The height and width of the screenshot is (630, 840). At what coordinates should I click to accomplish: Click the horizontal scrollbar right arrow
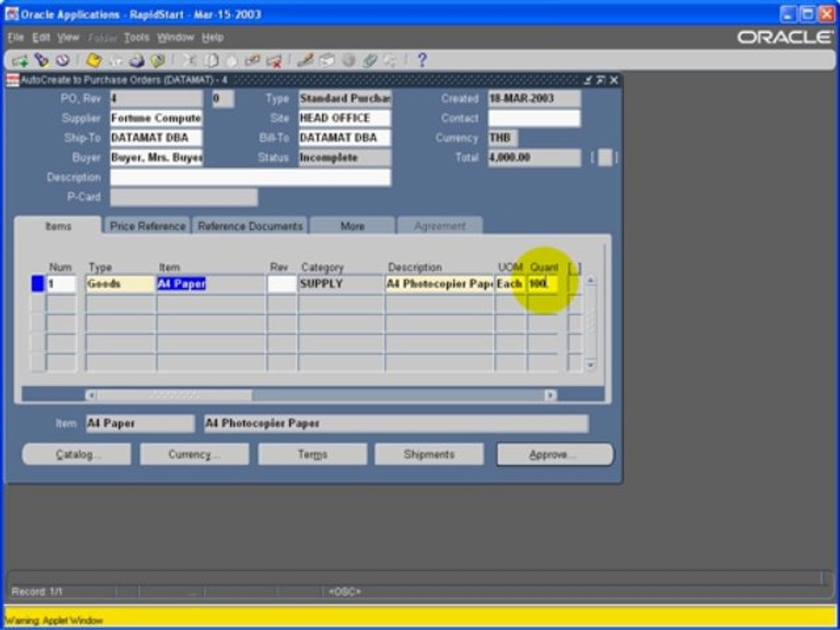(550, 395)
